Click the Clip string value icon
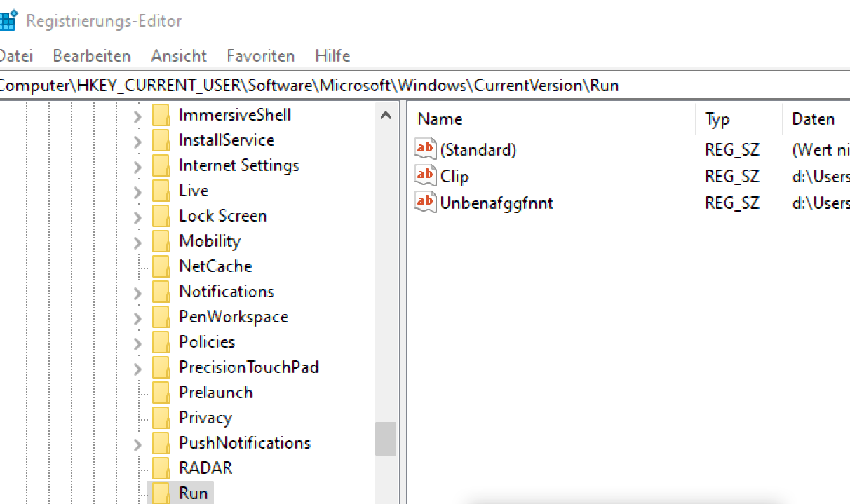The width and height of the screenshot is (850, 504). pyautogui.click(x=426, y=176)
